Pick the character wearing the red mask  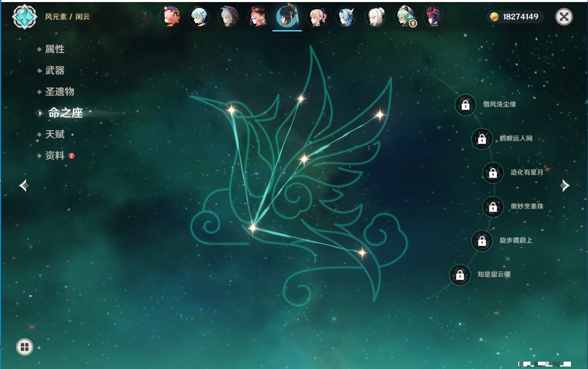pos(433,17)
